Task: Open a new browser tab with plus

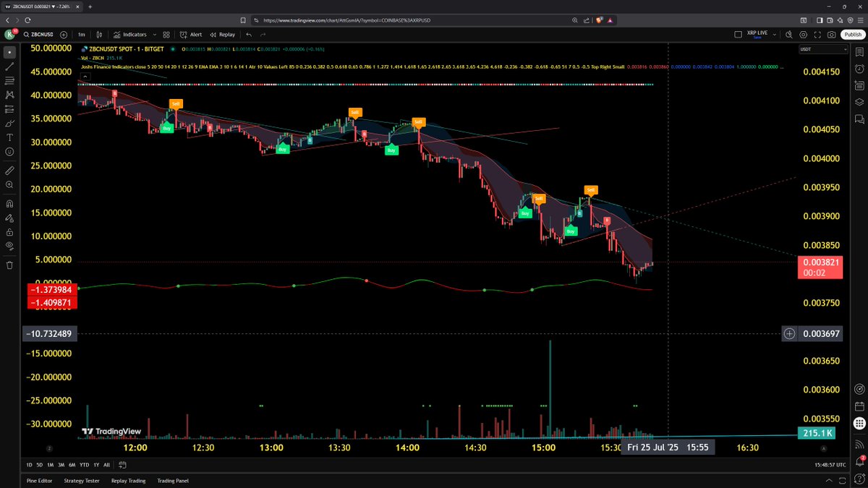Action: click(x=92, y=7)
